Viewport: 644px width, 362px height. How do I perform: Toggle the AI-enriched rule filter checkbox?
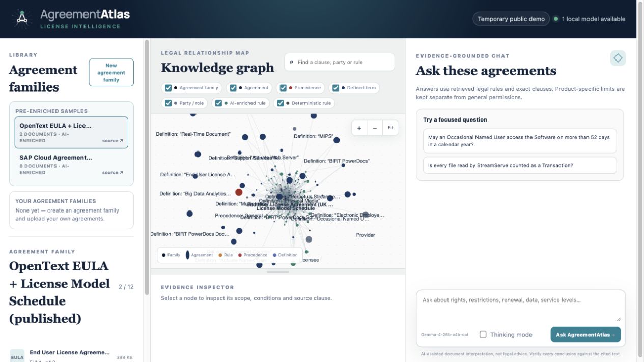click(218, 103)
